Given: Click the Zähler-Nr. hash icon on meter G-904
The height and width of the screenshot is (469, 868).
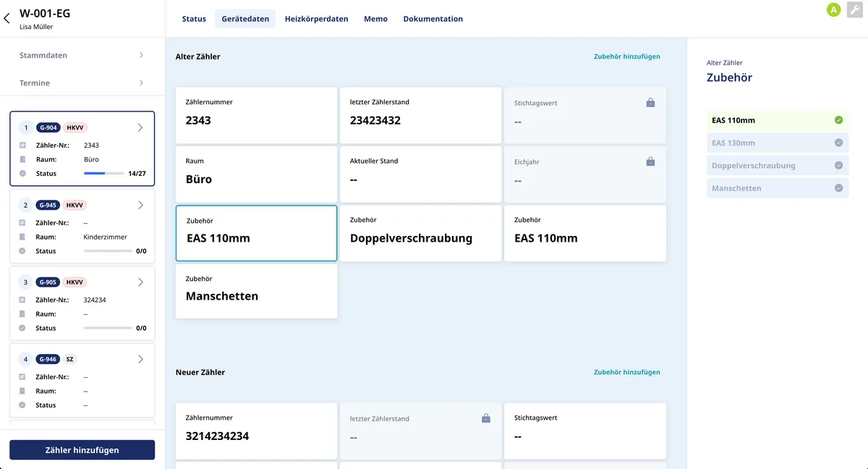Looking at the screenshot, I should pyautogui.click(x=24, y=145).
